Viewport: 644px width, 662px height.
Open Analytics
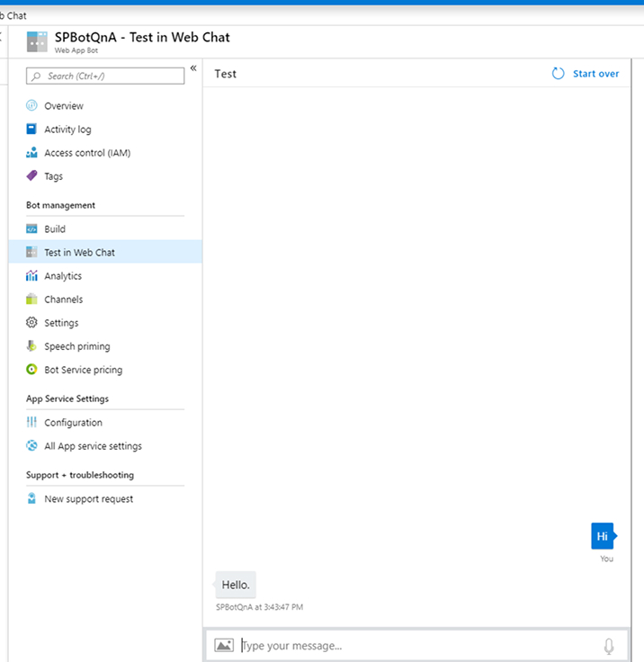tap(63, 276)
